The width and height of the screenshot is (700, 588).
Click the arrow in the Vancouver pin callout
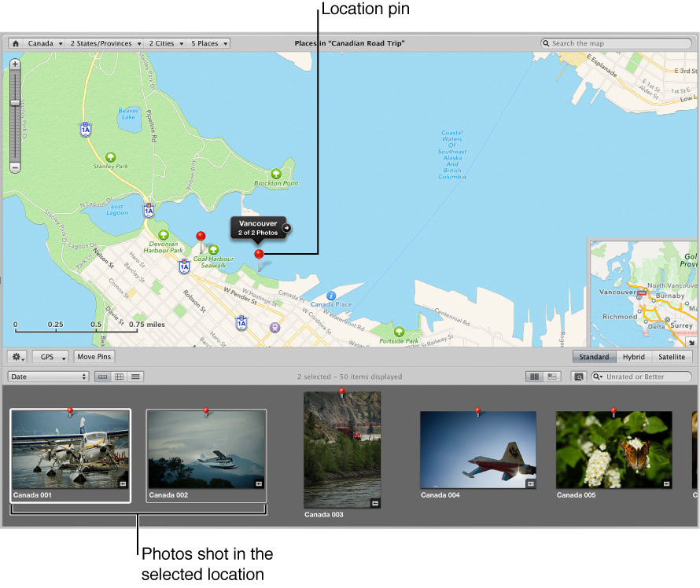click(x=286, y=228)
